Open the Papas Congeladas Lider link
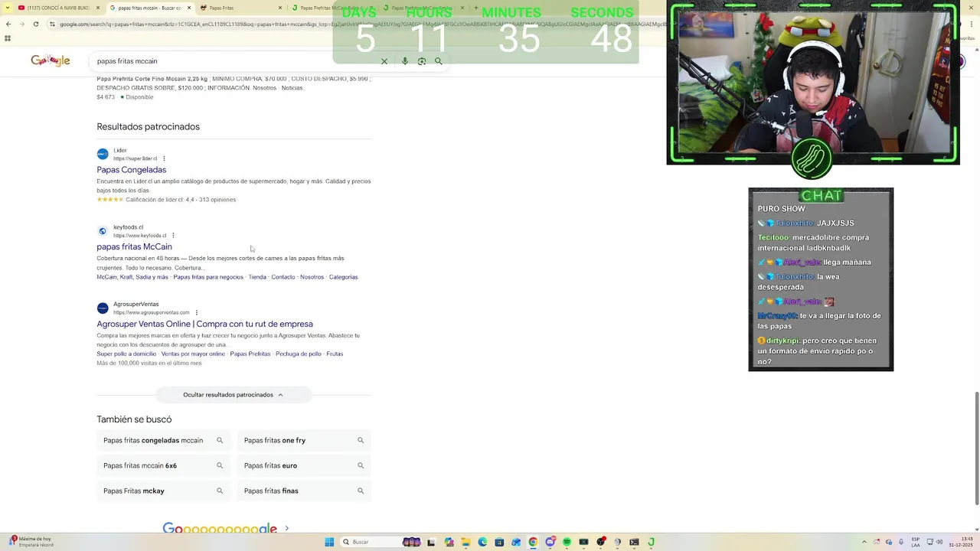Image resolution: width=980 pixels, height=551 pixels. [131, 170]
